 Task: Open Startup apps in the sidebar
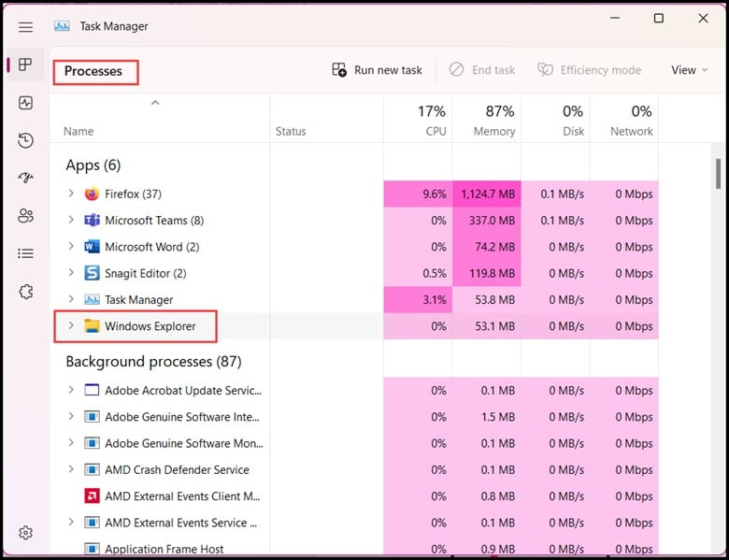pos(25,178)
